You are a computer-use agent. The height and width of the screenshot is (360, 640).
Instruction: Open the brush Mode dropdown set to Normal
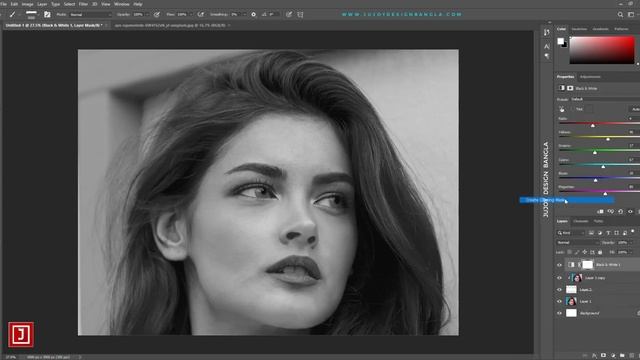pyautogui.click(x=90, y=15)
